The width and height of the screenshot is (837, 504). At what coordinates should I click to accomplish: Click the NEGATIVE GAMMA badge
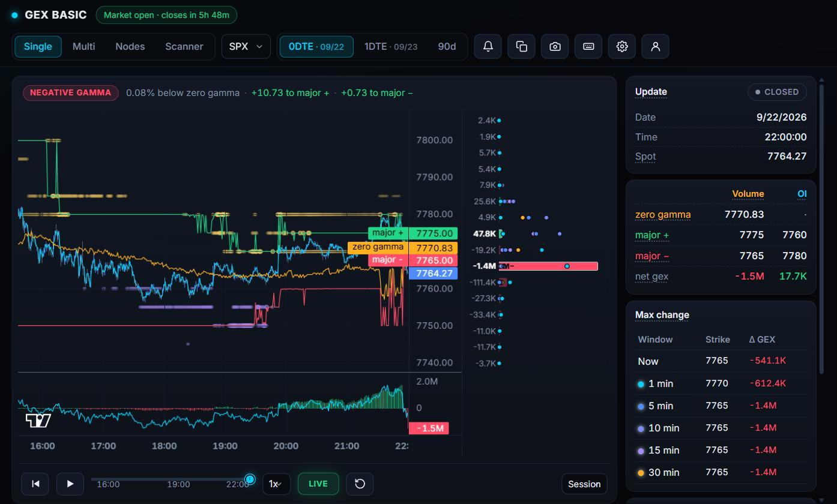[x=71, y=93]
